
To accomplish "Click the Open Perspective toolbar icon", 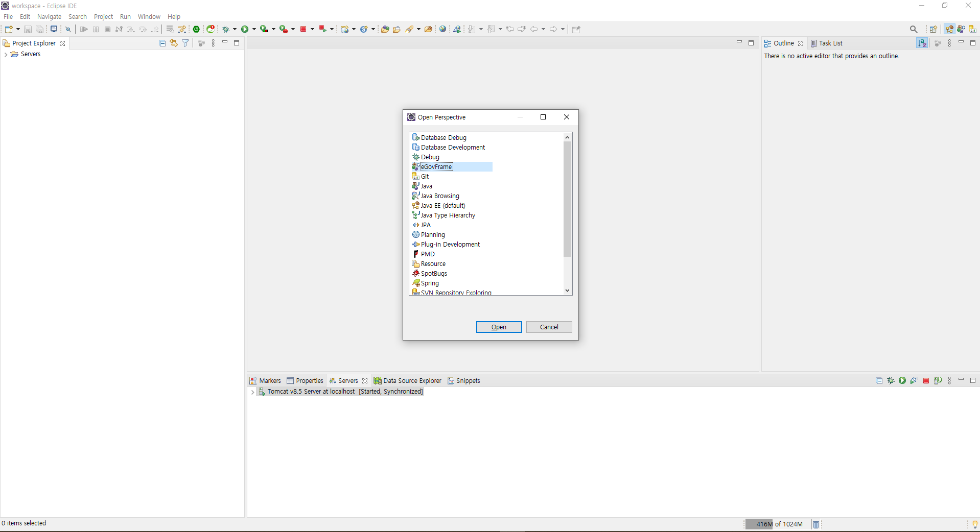I will 934,29.
